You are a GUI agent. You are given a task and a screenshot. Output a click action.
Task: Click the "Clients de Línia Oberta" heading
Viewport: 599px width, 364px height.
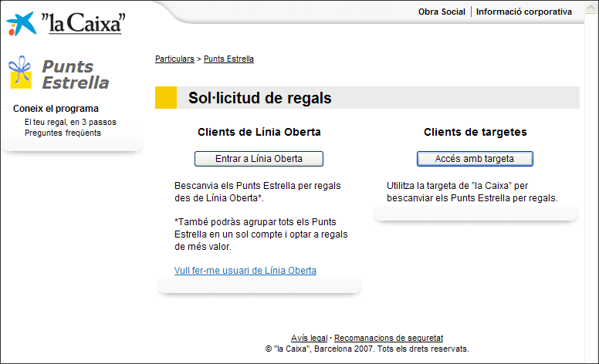259,132
